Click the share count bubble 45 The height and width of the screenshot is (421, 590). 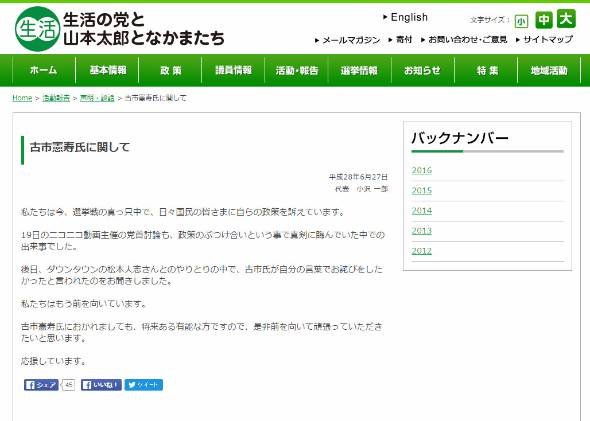click(x=68, y=385)
